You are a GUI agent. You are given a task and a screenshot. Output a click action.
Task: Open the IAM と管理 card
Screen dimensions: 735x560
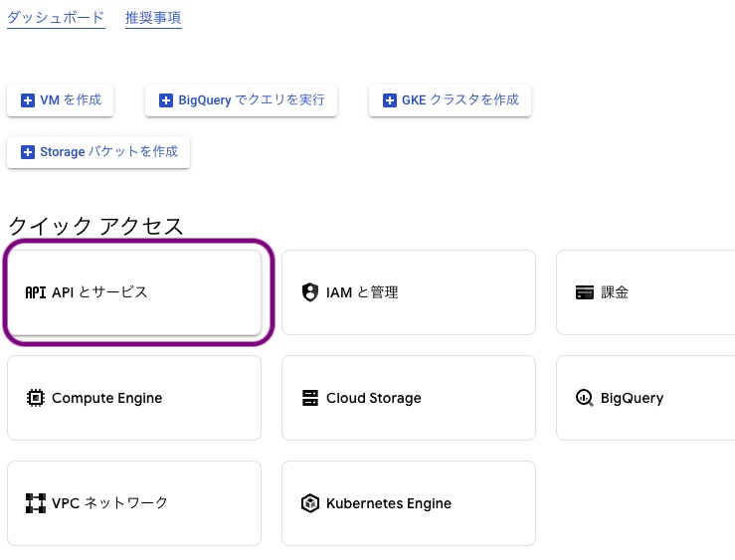[409, 292]
